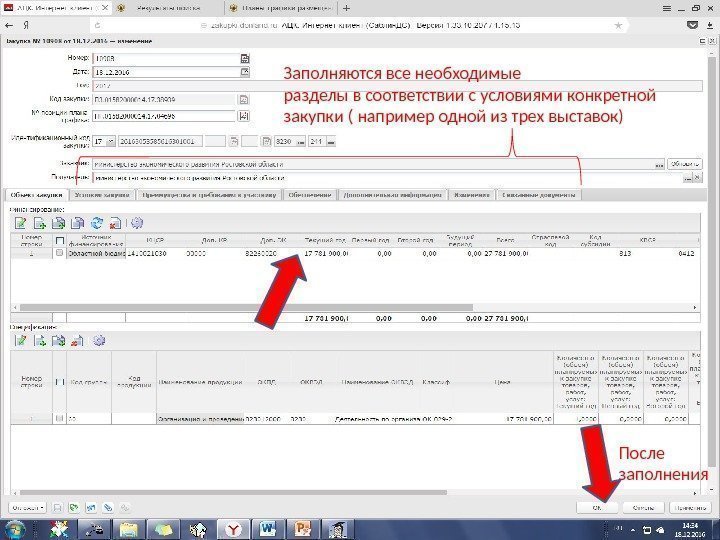Tick the select-all checkbox in the financing table header

pyautogui.click(x=60, y=241)
